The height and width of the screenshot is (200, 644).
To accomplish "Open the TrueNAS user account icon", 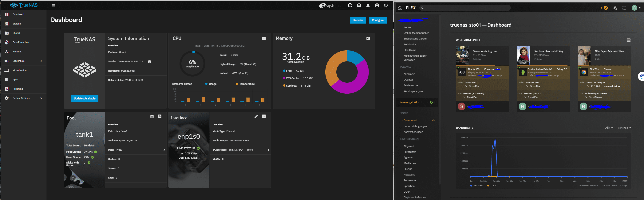I will [377, 5].
